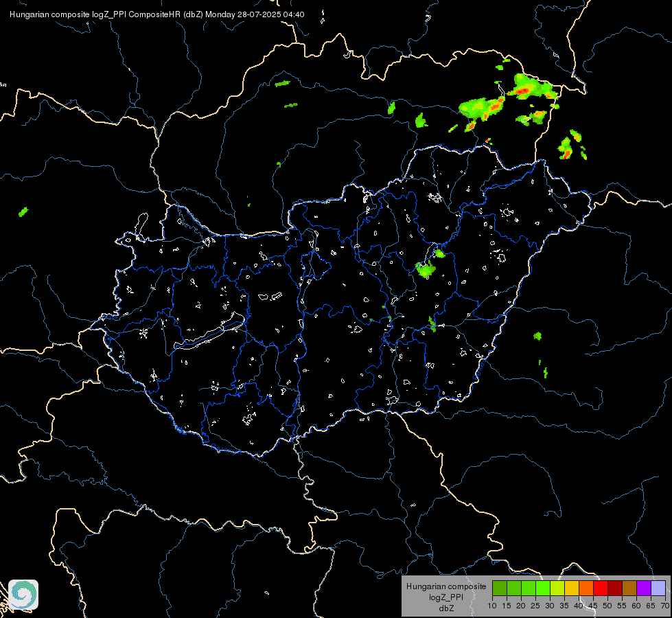
Task: Click the legend label 'logZ_PPI'
Action: click(446, 597)
